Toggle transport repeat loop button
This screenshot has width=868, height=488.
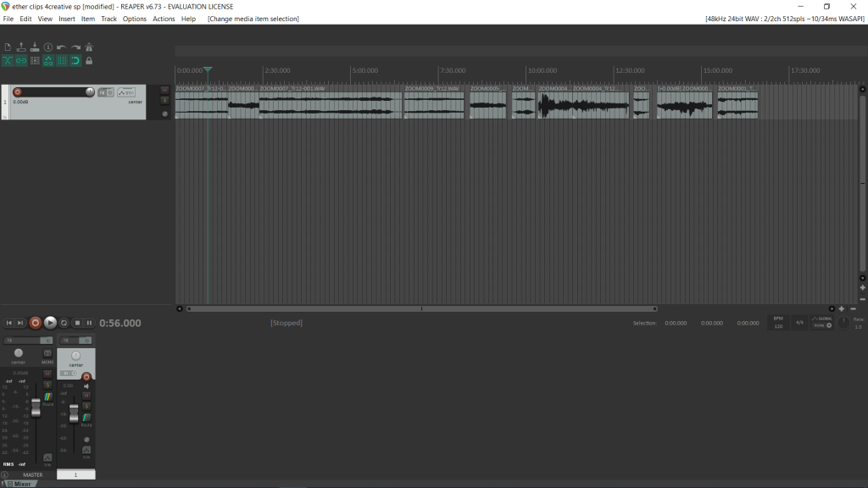click(64, 323)
